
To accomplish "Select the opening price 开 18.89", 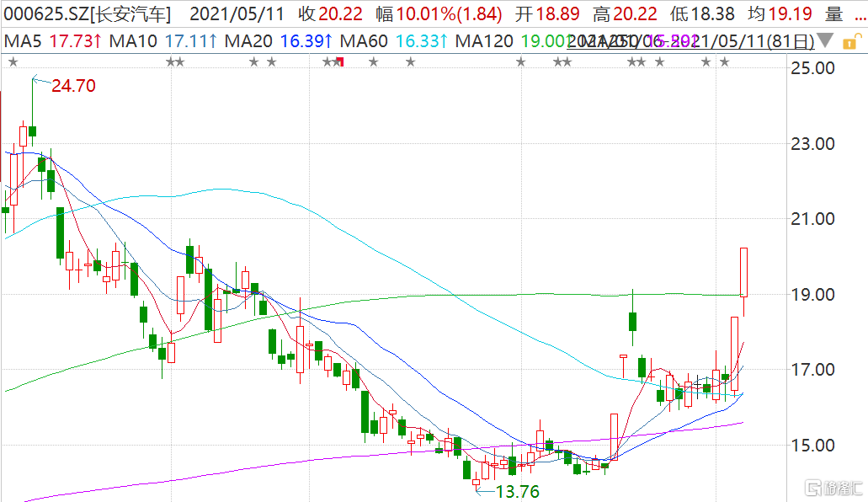I will coord(547,13).
